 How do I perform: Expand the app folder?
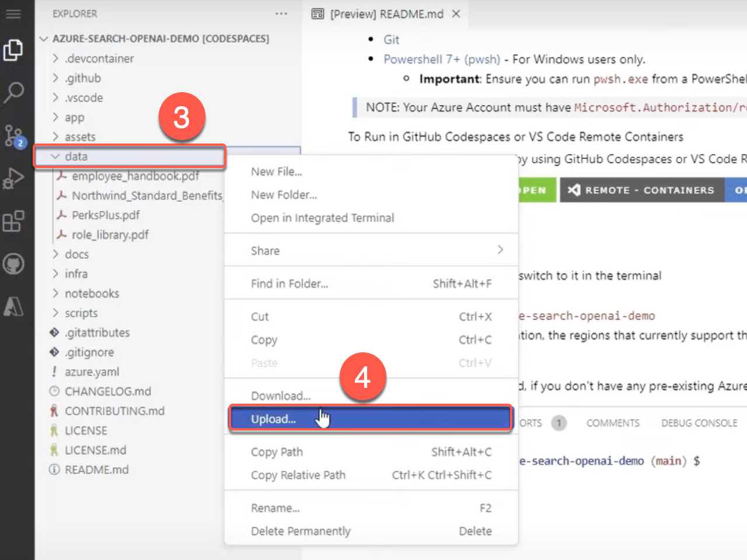click(x=55, y=117)
